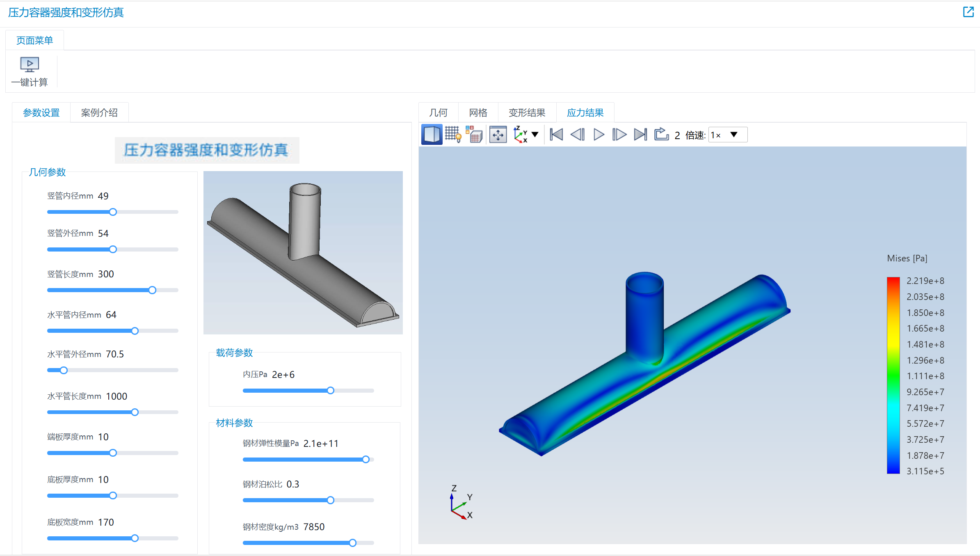Click the 底板宽度mm value 170

coord(106,522)
